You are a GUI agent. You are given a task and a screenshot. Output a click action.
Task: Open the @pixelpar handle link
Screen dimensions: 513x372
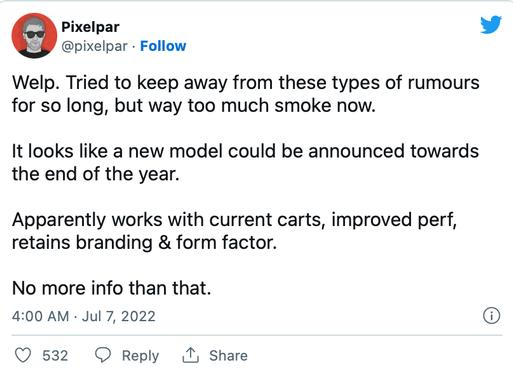pyautogui.click(x=94, y=46)
